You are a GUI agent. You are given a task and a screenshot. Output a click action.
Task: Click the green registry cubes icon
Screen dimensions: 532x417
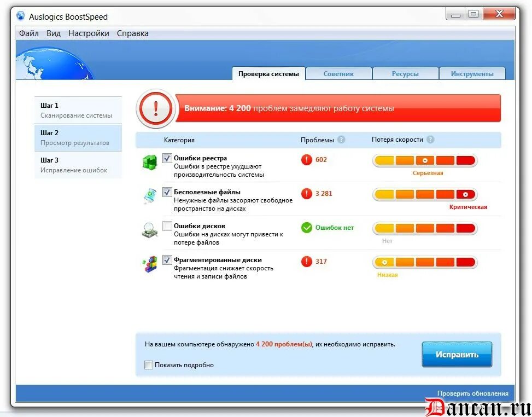click(150, 162)
